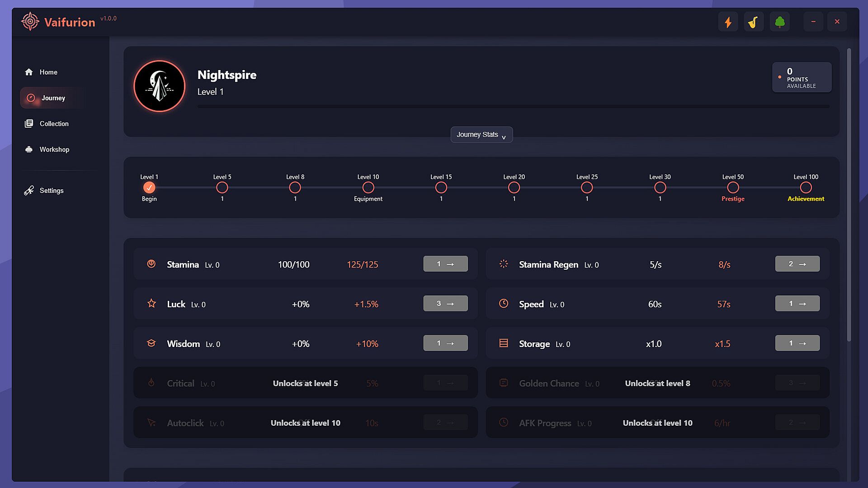Click the Wisdom graduation cap icon
This screenshot has height=488, width=868.
click(x=151, y=343)
